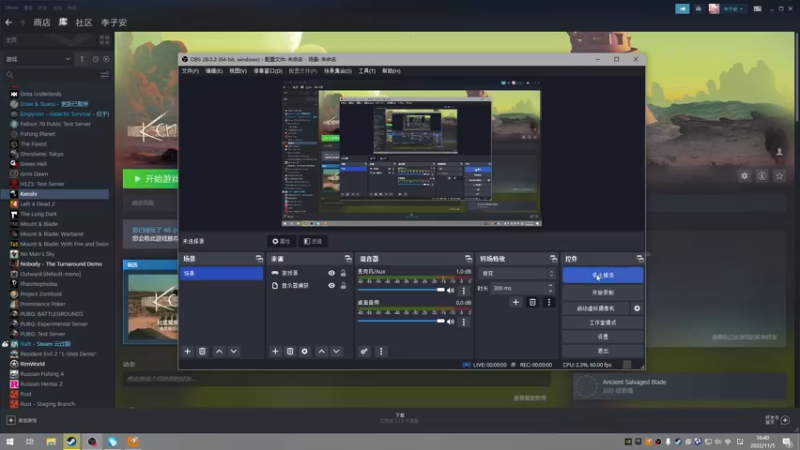Add a new source with plus icon
The width and height of the screenshot is (800, 450).
[275, 351]
